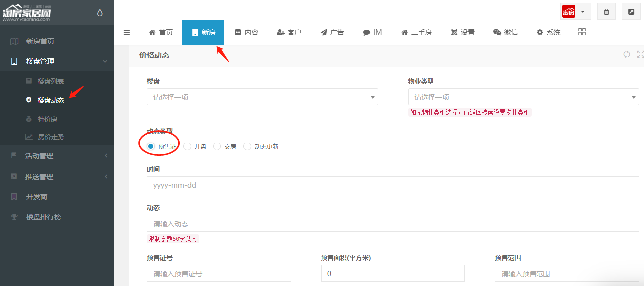Open the 微信 tab
The image size is (644, 286).
tap(505, 32)
